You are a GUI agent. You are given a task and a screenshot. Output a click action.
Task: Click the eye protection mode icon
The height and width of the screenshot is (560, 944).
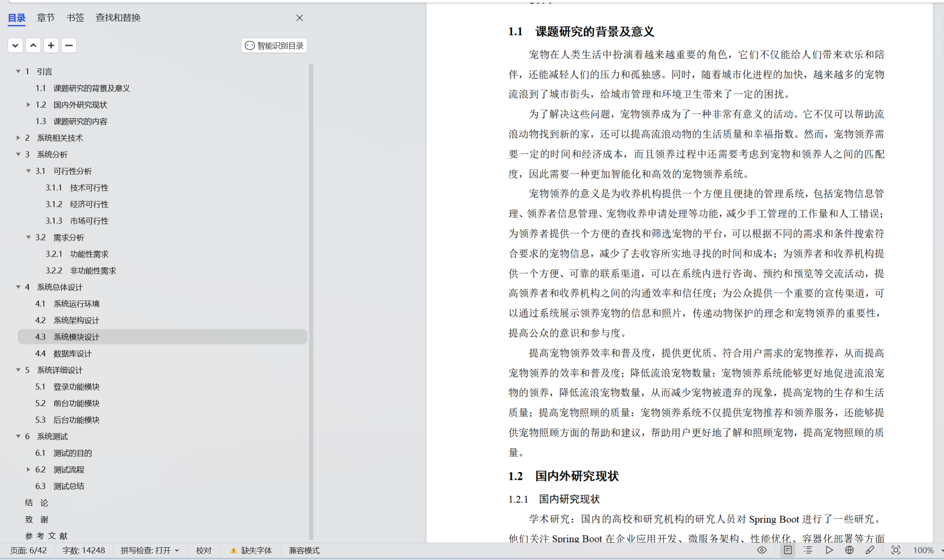tap(762, 550)
